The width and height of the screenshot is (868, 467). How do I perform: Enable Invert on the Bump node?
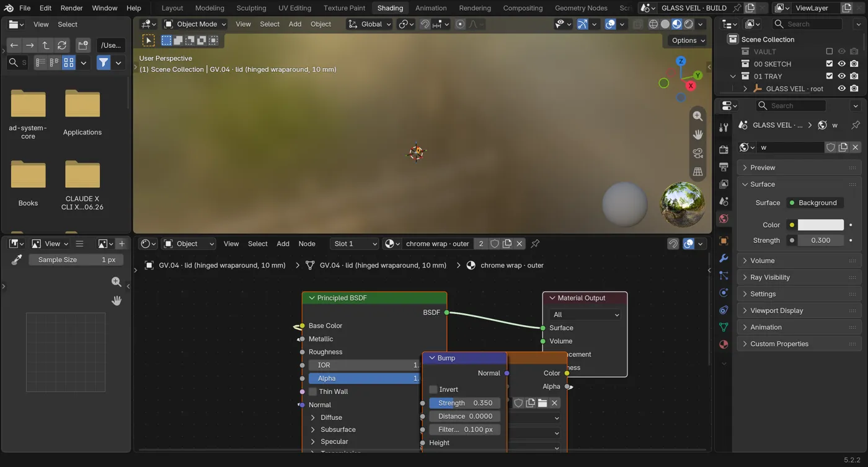[433, 389]
